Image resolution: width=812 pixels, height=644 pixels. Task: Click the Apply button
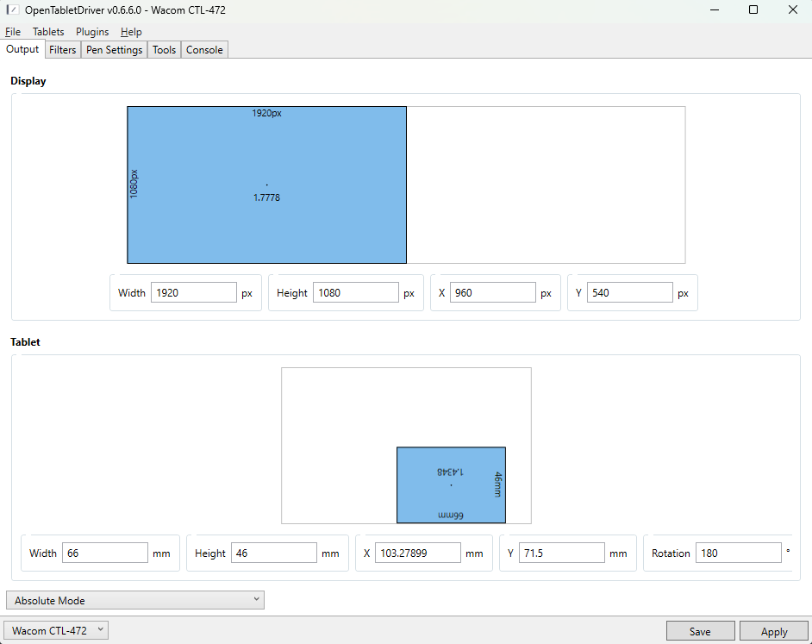[773, 631]
